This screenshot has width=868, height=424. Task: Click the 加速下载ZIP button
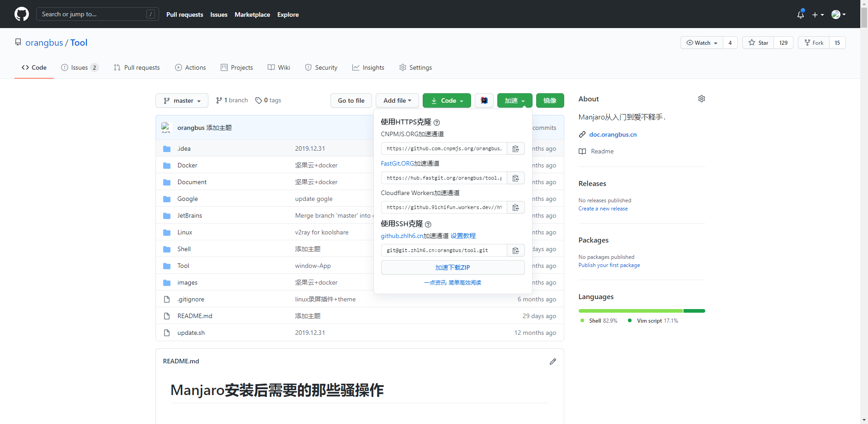453,267
